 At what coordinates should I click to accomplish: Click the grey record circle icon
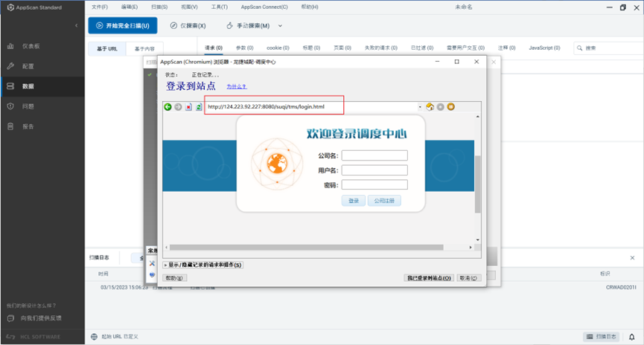440,106
